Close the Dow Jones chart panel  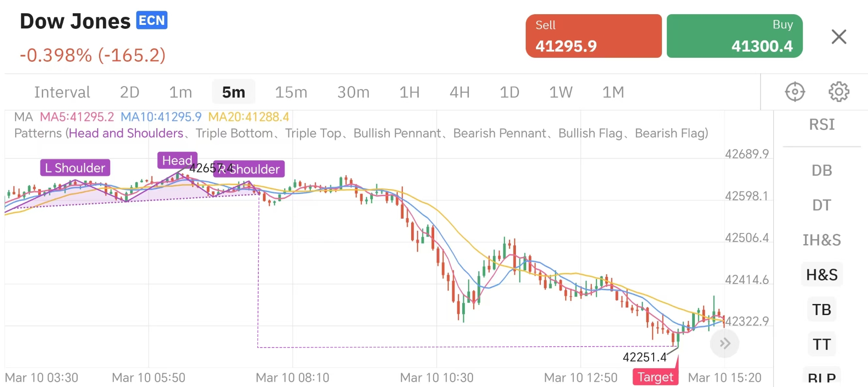839,37
